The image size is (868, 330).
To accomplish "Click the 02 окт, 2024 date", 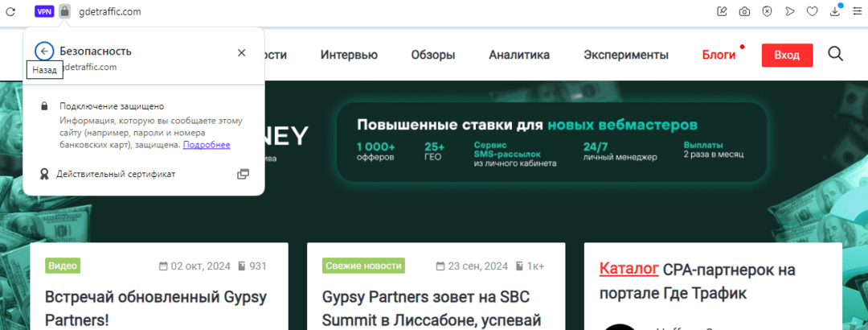I will 194,266.
